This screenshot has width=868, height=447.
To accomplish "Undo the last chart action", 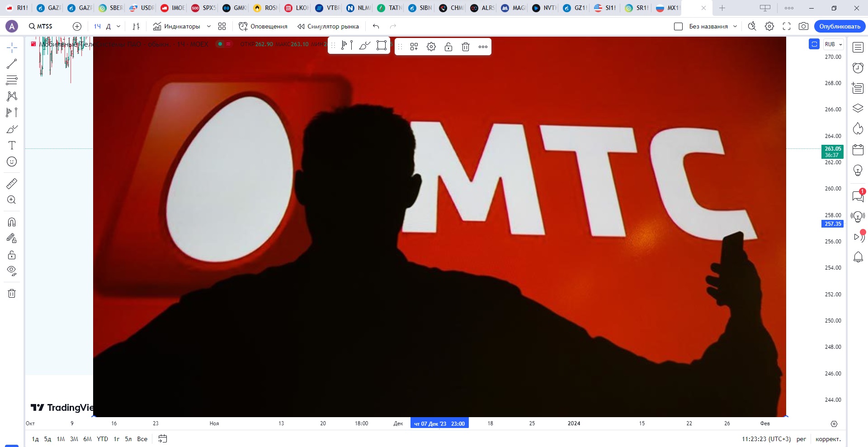I will (376, 26).
